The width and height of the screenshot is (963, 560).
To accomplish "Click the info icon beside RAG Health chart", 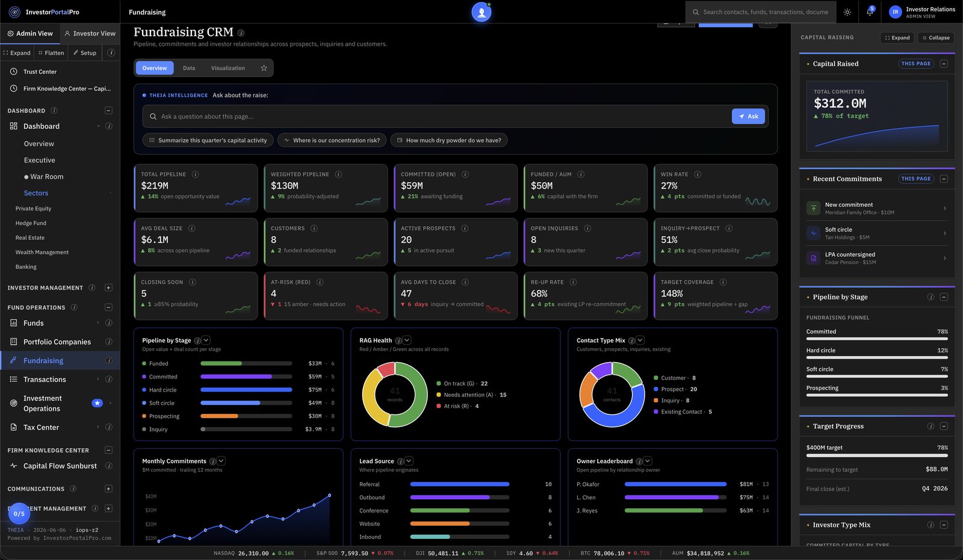I will coord(398,341).
